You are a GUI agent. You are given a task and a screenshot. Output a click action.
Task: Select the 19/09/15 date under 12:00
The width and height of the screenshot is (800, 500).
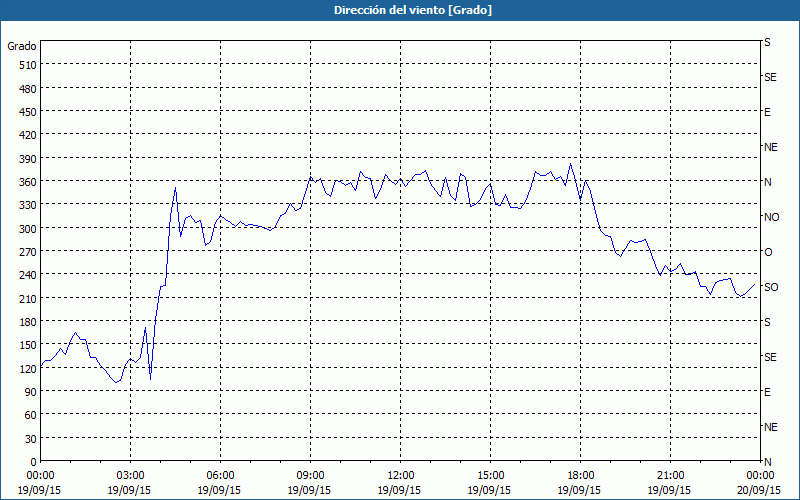tap(399, 490)
